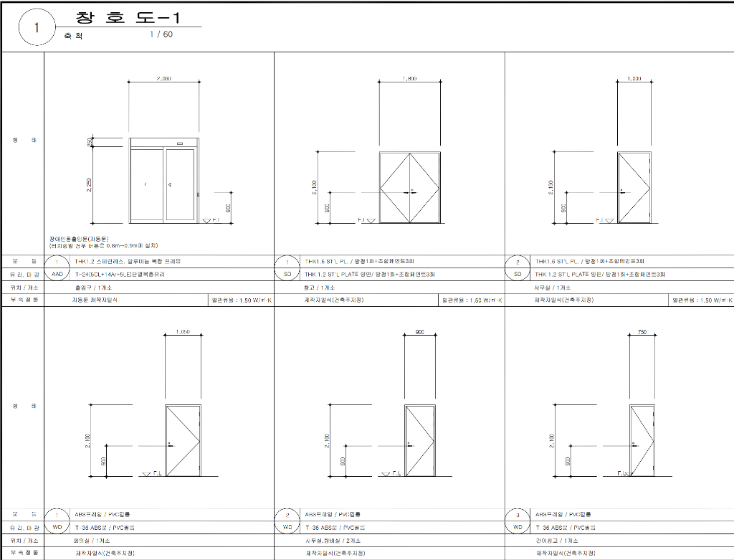734x560 pixels.
Task: Click the WD tag numbered 3
Action: click(x=518, y=521)
